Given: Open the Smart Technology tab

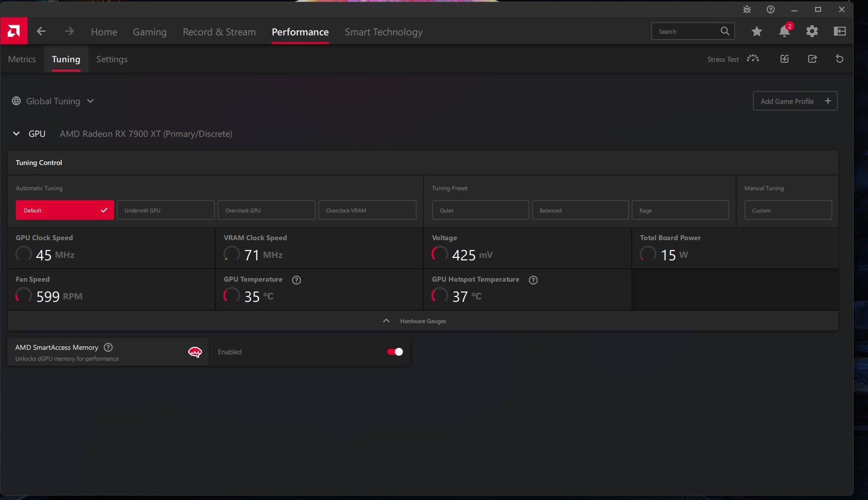Looking at the screenshot, I should point(383,32).
